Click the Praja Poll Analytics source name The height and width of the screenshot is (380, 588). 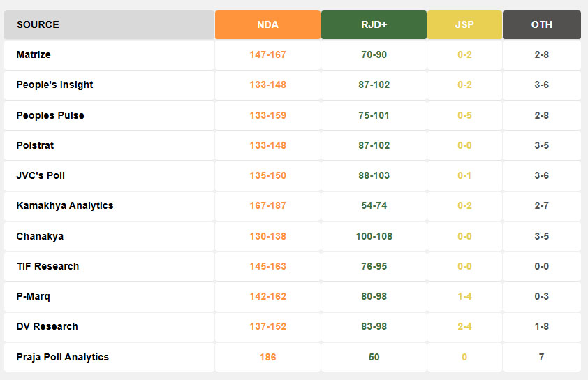click(x=63, y=357)
